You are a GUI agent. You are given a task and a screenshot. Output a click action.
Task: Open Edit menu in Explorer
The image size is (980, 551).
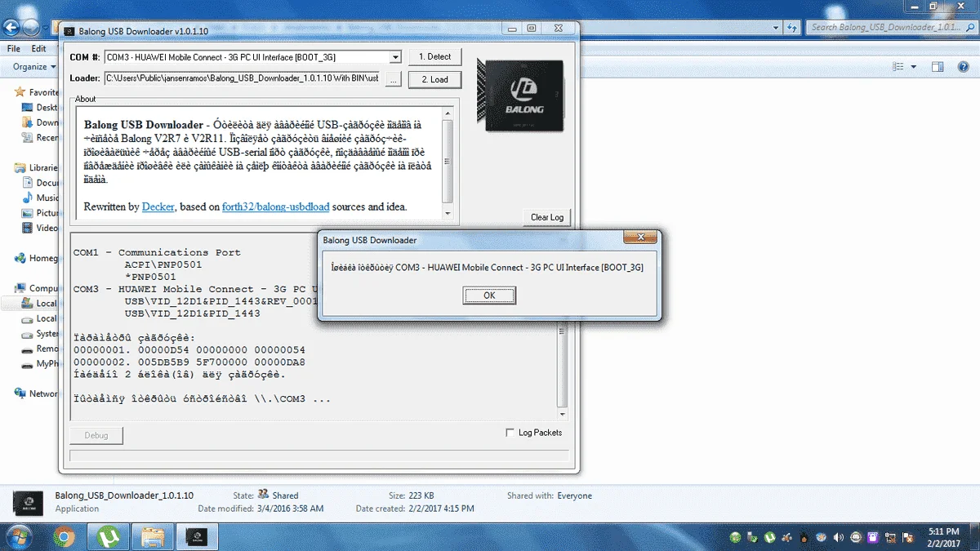[x=38, y=48]
